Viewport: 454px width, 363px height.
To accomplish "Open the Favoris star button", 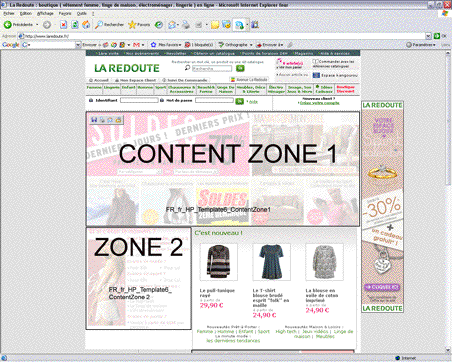I will (139, 25).
